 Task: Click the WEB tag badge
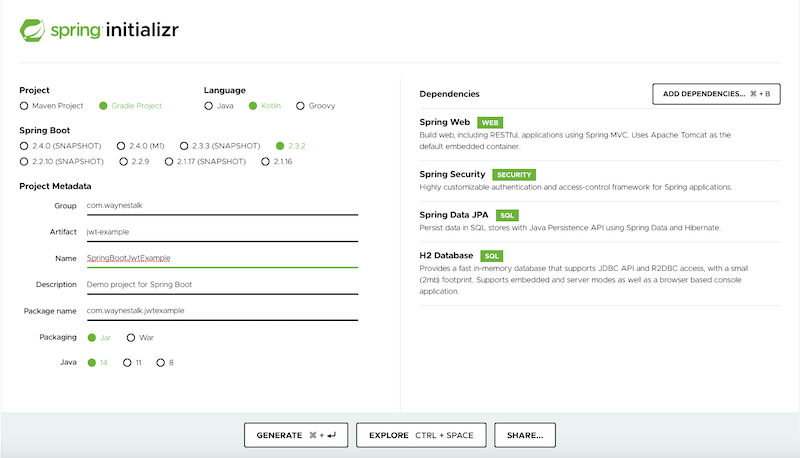[490, 123]
